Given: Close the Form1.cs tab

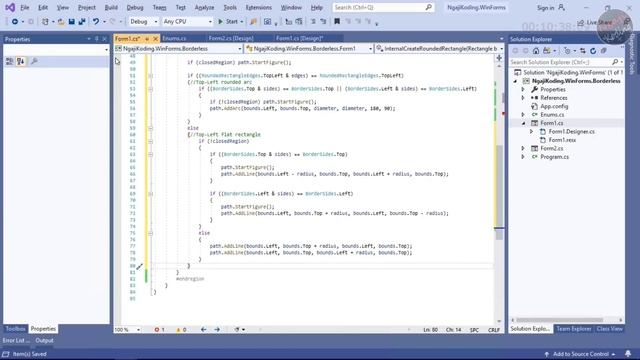Looking at the screenshot, I should tap(156, 39).
